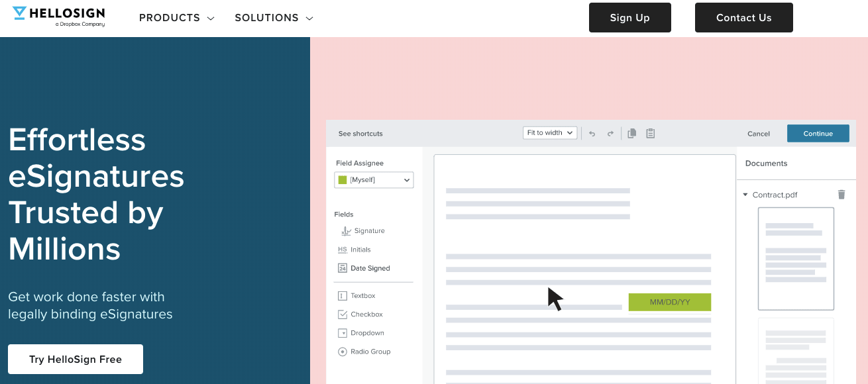Viewport: 868px width, 384px height.
Task: Click the Documents panel heading
Action: (x=767, y=164)
